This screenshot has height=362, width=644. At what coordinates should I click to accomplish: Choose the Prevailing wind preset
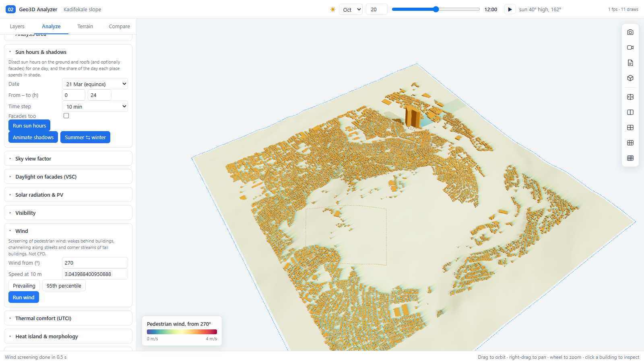(x=24, y=286)
